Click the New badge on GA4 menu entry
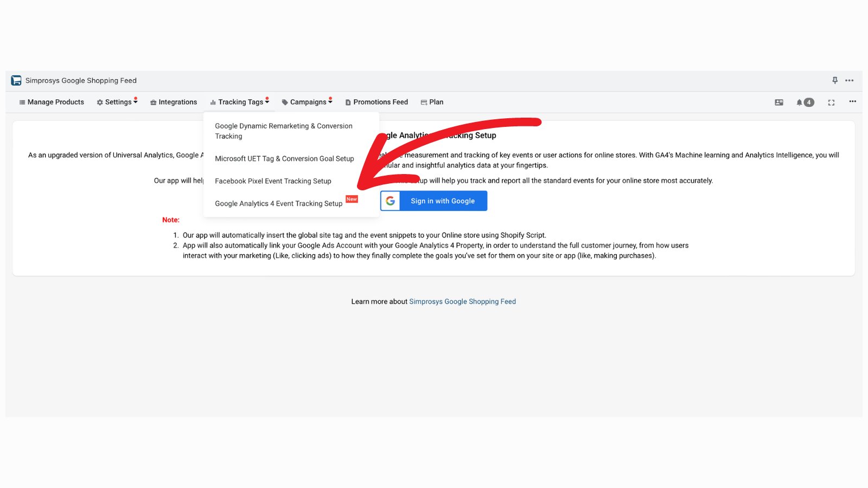The width and height of the screenshot is (868, 488). pos(352,199)
